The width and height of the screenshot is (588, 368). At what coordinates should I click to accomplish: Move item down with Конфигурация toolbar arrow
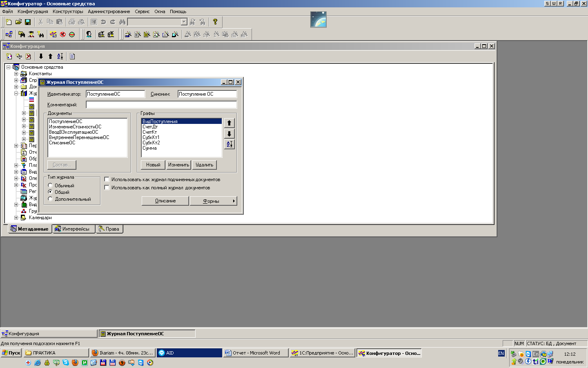(x=41, y=56)
